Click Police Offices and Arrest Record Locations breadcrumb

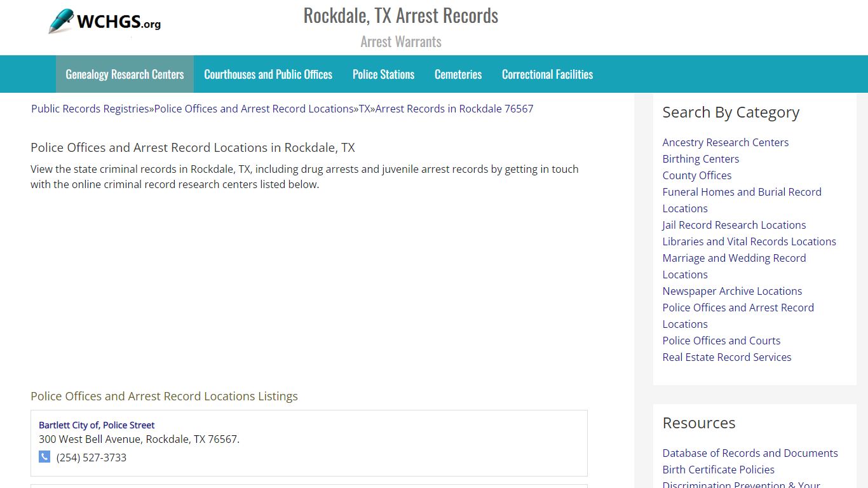pos(254,109)
